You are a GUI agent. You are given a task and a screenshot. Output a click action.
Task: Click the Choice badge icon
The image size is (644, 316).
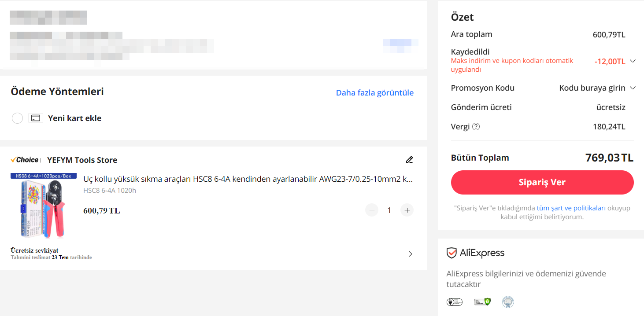[25, 160]
